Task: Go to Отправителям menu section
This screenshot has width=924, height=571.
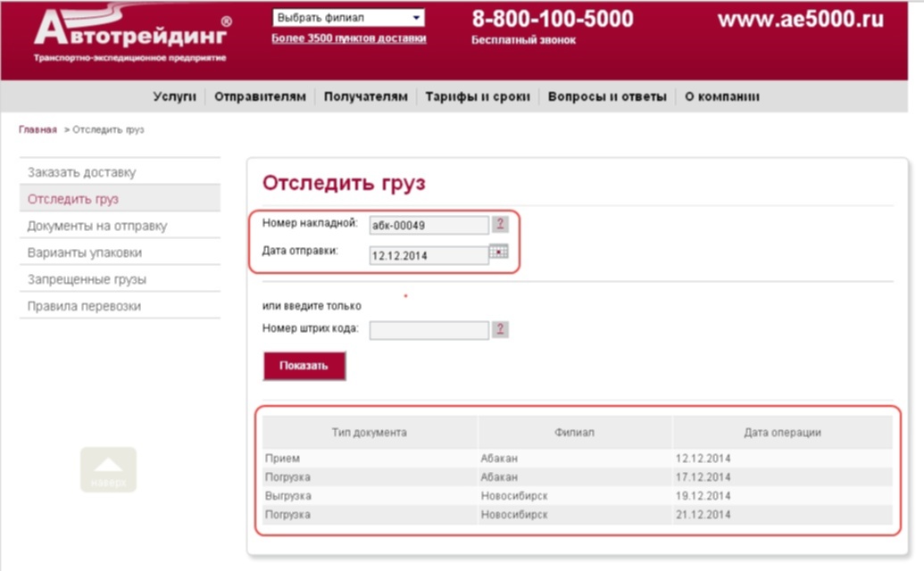Action: point(260,96)
